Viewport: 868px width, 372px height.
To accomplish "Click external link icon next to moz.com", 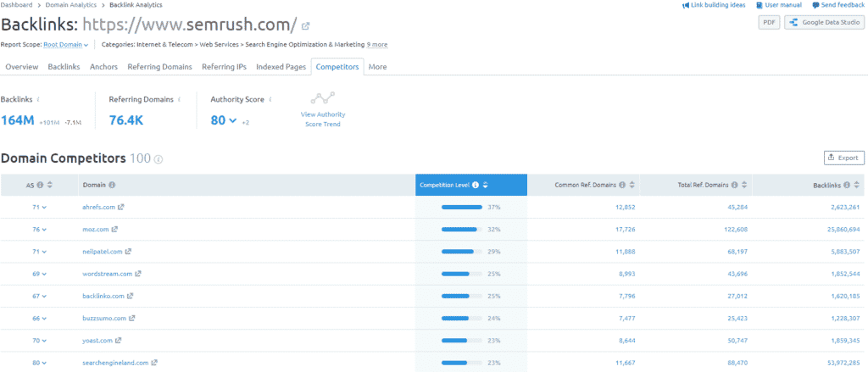I will tap(115, 229).
